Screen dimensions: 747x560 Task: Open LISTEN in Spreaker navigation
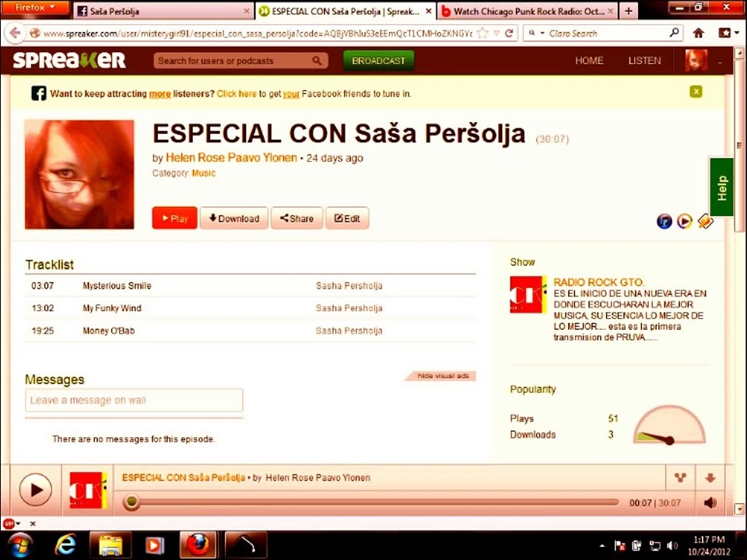click(x=644, y=61)
